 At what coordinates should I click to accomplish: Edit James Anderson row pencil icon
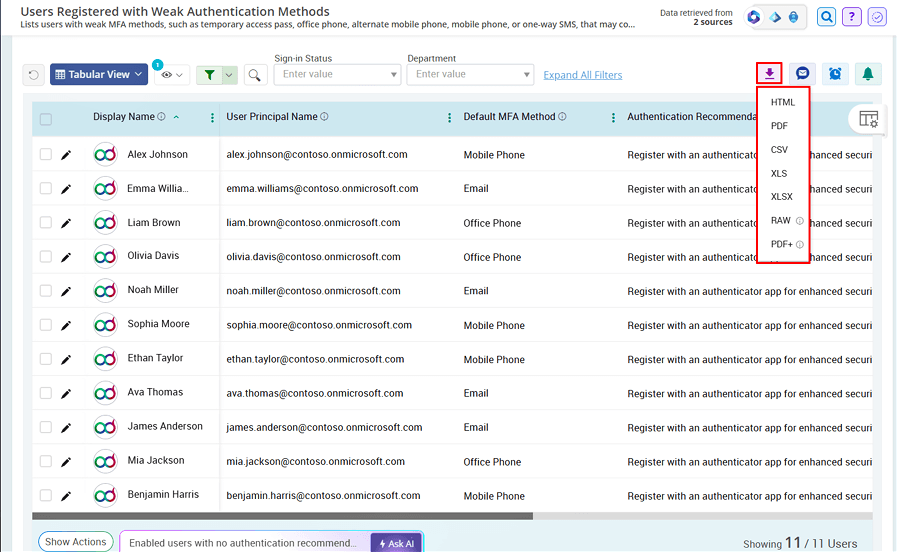66,427
